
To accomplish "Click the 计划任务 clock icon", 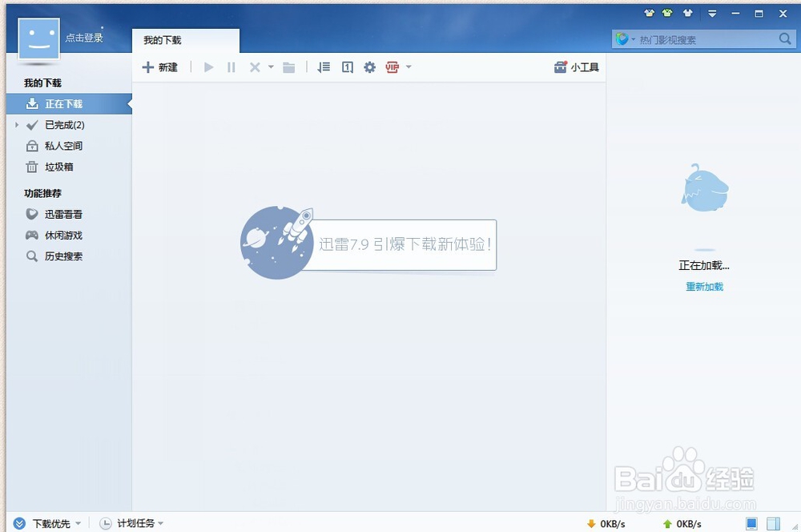I will 105,523.
